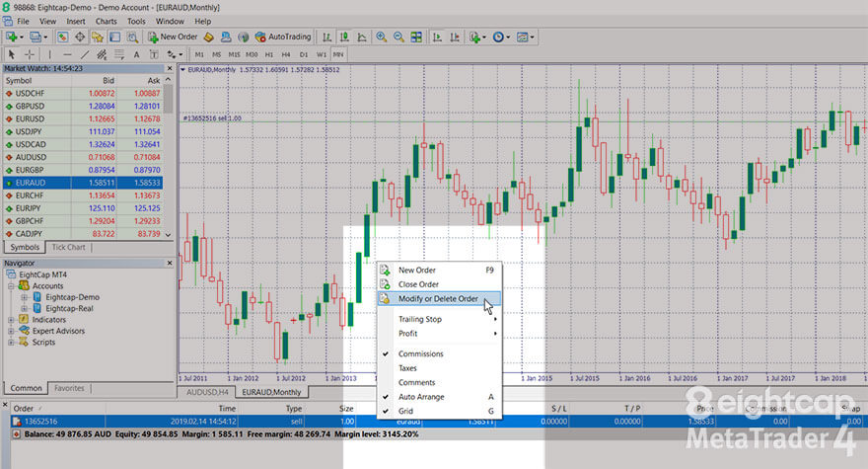Open the indicators list icon
The height and width of the screenshot is (469, 868).
pos(474,38)
